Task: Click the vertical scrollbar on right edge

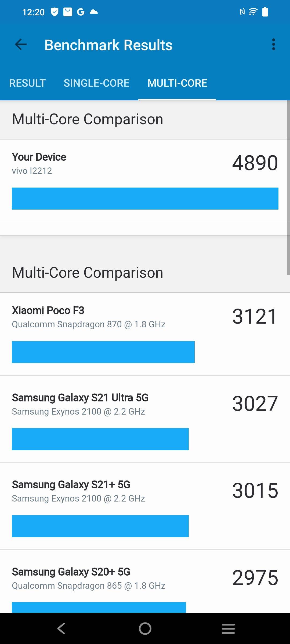Action: pyautogui.click(x=288, y=188)
